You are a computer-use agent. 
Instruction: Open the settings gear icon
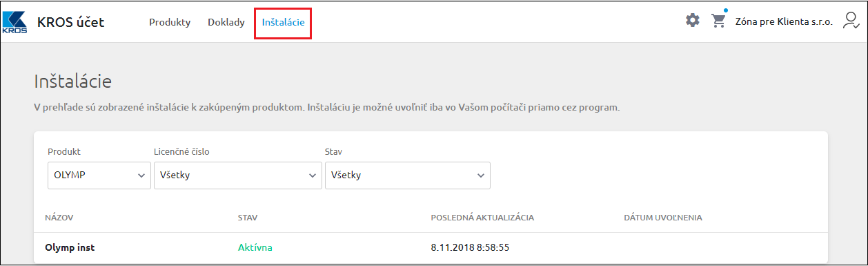(692, 21)
